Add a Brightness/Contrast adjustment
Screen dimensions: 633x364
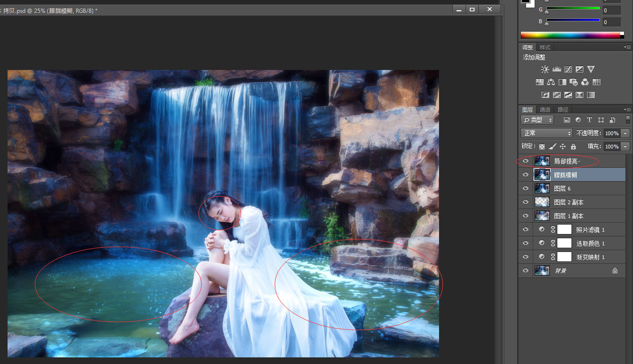(x=545, y=69)
